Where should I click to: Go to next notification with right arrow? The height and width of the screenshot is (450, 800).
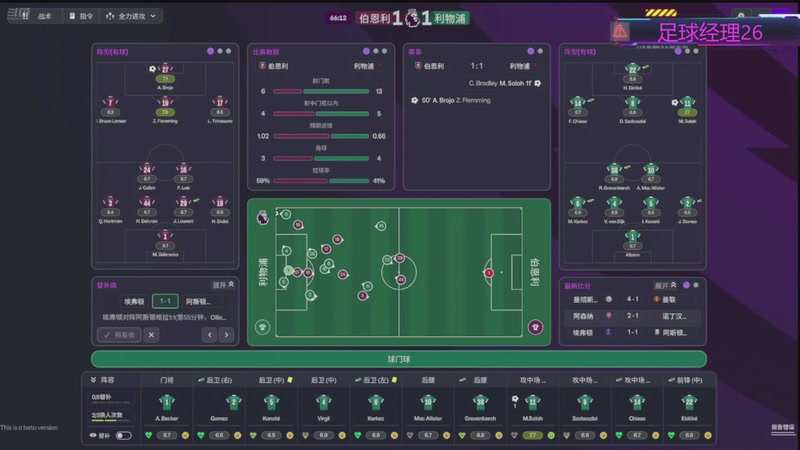pos(227,335)
